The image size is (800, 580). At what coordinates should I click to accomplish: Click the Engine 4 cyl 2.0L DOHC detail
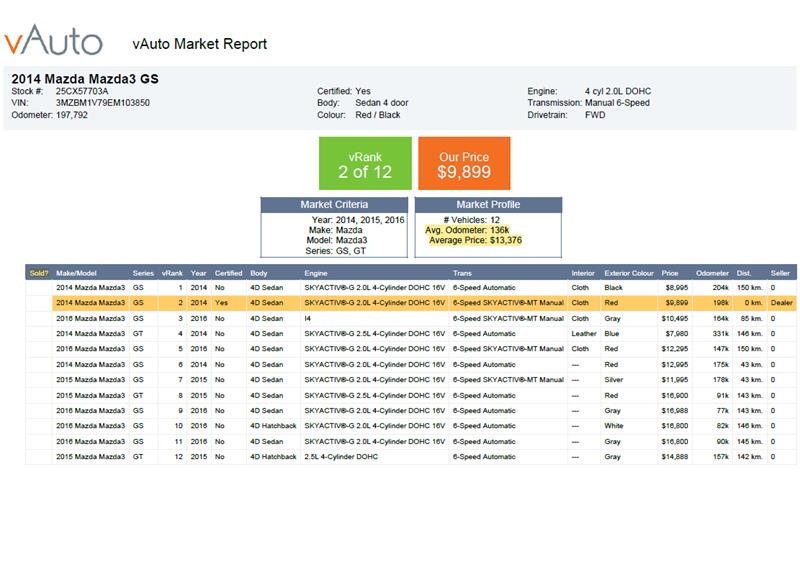coord(589,91)
